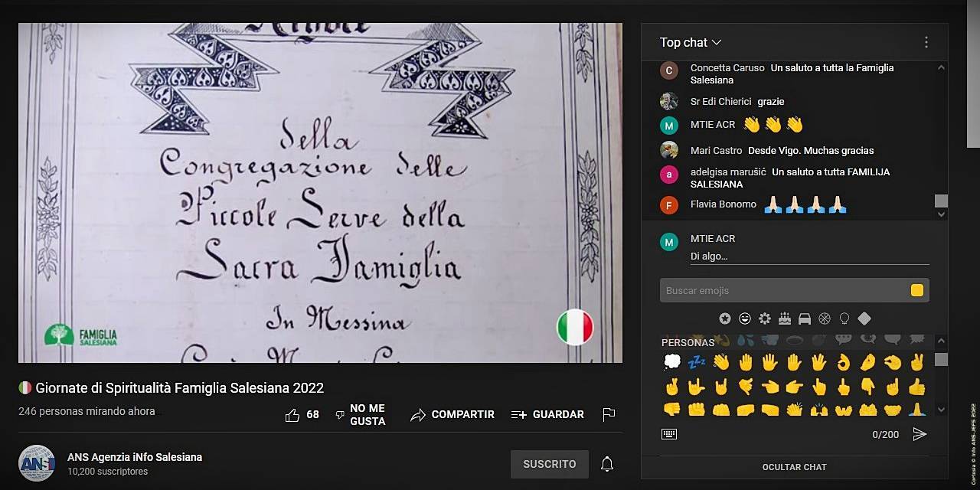Click Mari Castro's name in chat
This screenshot has height=490, width=980.
pyautogui.click(x=716, y=151)
